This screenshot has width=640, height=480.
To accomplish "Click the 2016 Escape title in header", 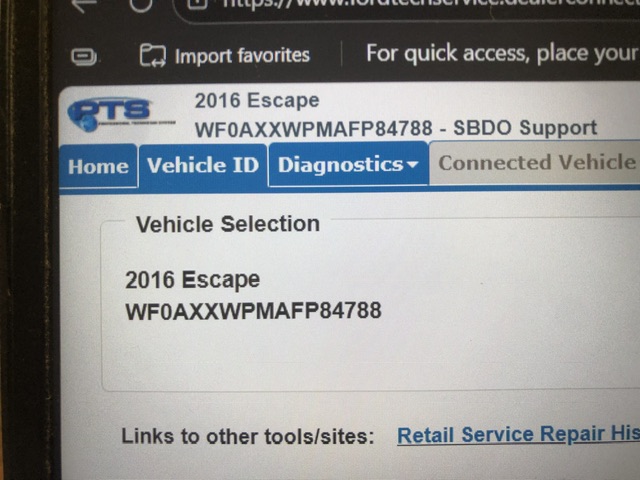I will (257, 101).
